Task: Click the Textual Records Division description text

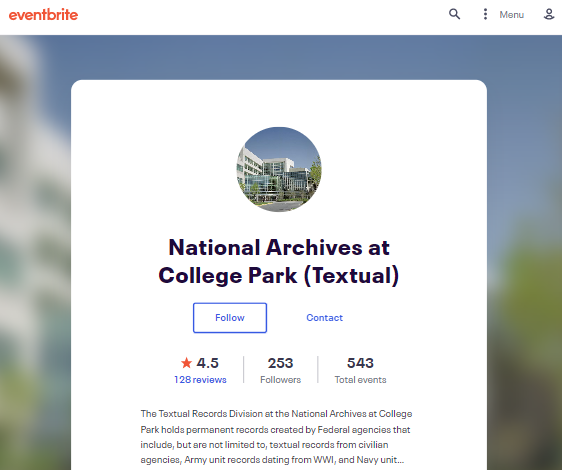Action: coord(276,437)
